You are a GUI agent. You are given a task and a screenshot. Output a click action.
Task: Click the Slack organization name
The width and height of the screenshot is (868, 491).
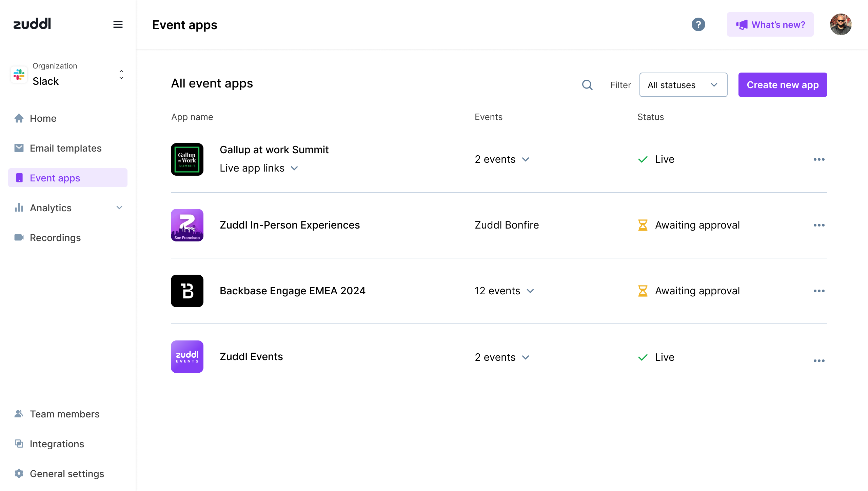[45, 81]
